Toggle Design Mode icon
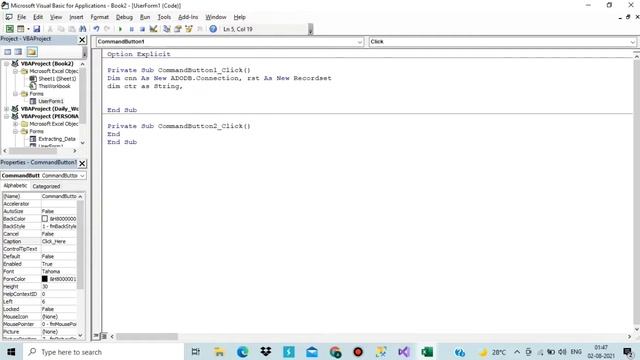Screen dimensions: 640x360 tap(153, 29)
